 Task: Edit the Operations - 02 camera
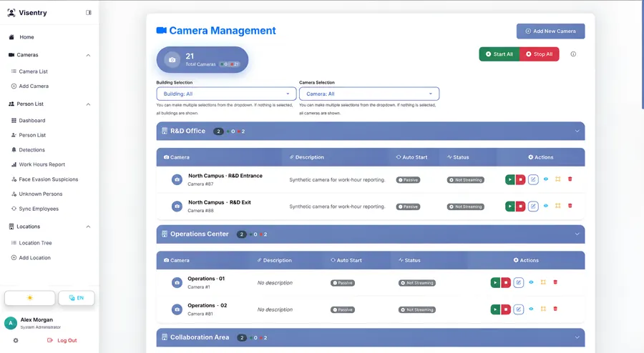pos(518,309)
